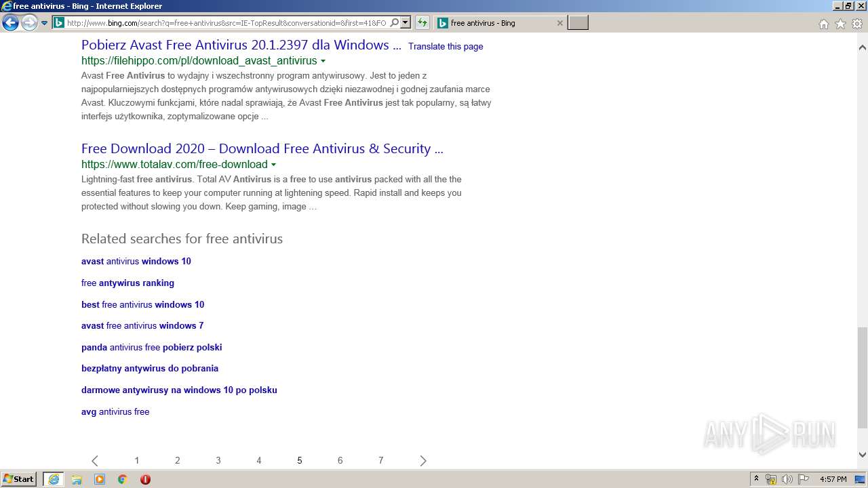The height and width of the screenshot is (488, 868).
Task: Click the address bar URL field
Action: pyautogui.click(x=226, y=23)
